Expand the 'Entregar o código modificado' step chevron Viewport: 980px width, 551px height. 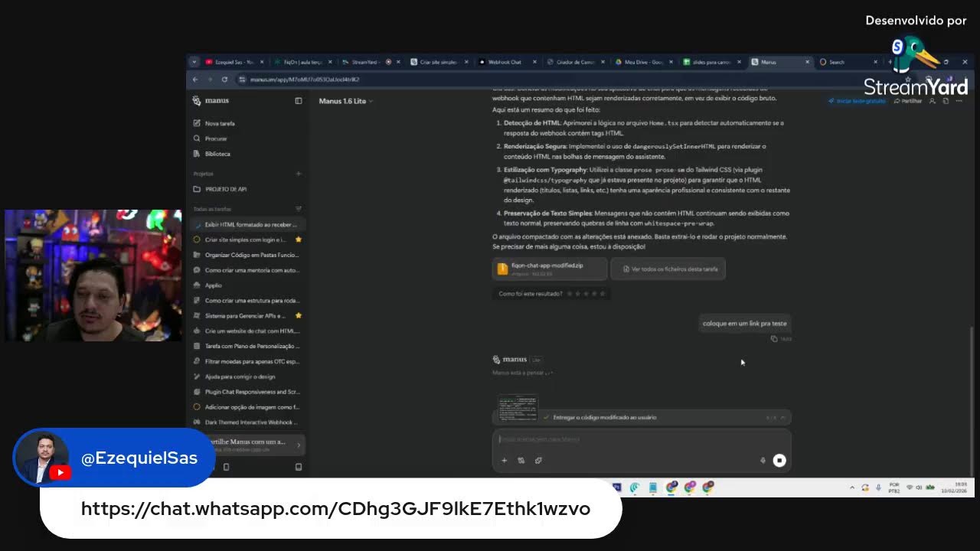[x=782, y=418]
